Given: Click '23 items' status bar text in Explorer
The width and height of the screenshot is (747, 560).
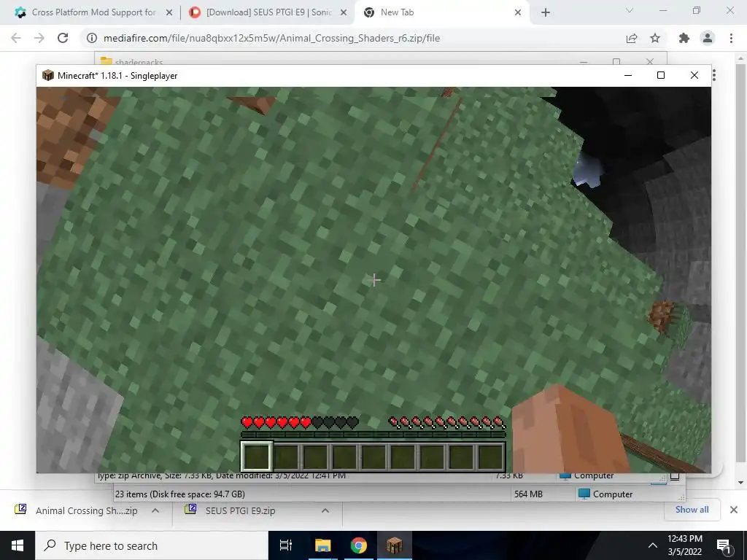Looking at the screenshot, I should (x=180, y=494).
